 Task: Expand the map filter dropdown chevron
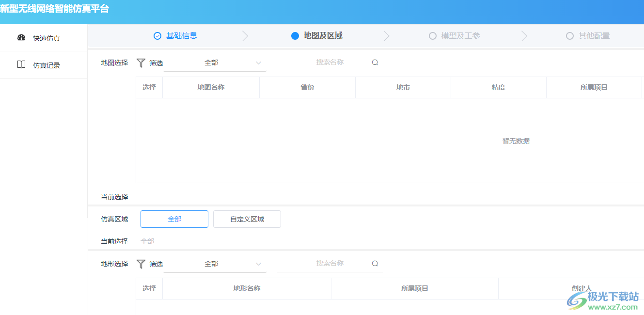(259, 63)
